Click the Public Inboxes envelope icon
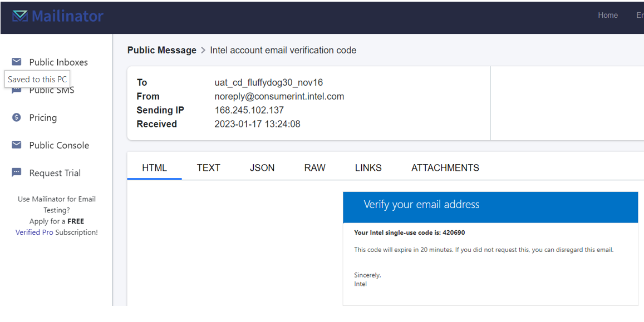The width and height of the screenshot is (644, 322). click(17, 62)
